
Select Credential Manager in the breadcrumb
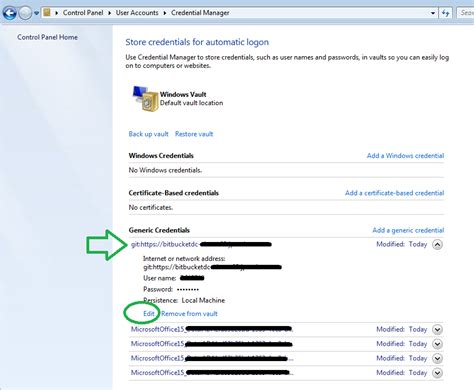(200, 13)
